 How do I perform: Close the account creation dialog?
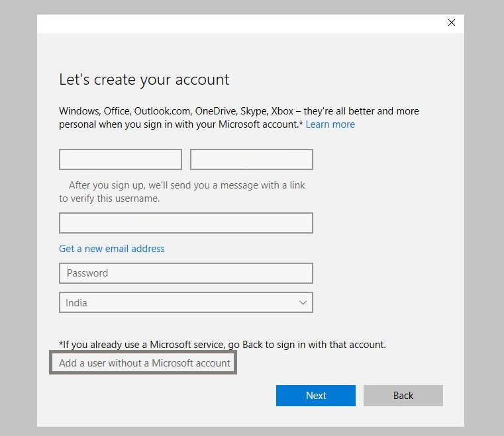451,22
